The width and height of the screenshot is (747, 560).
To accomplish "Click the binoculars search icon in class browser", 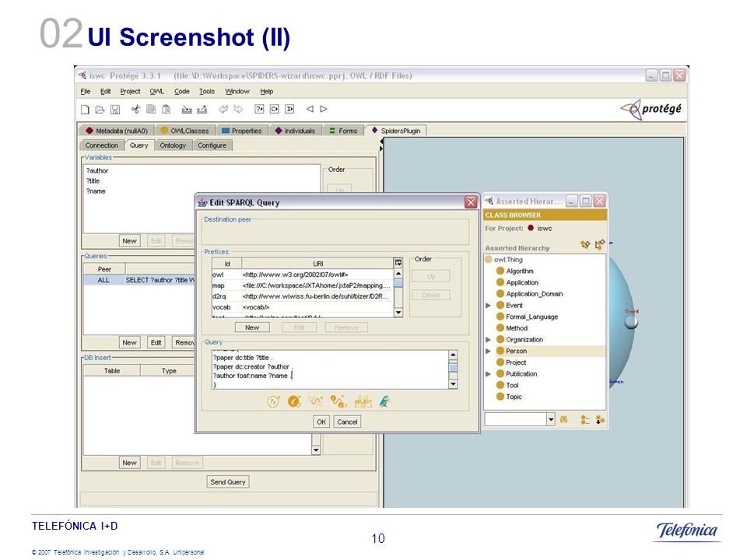I will [563, 419].
